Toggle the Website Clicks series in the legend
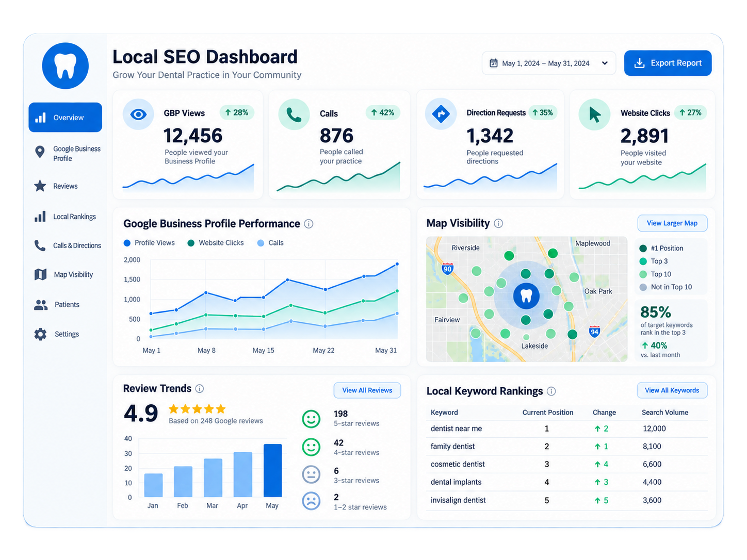Viewport: 747px width, 560px height. 216,243
